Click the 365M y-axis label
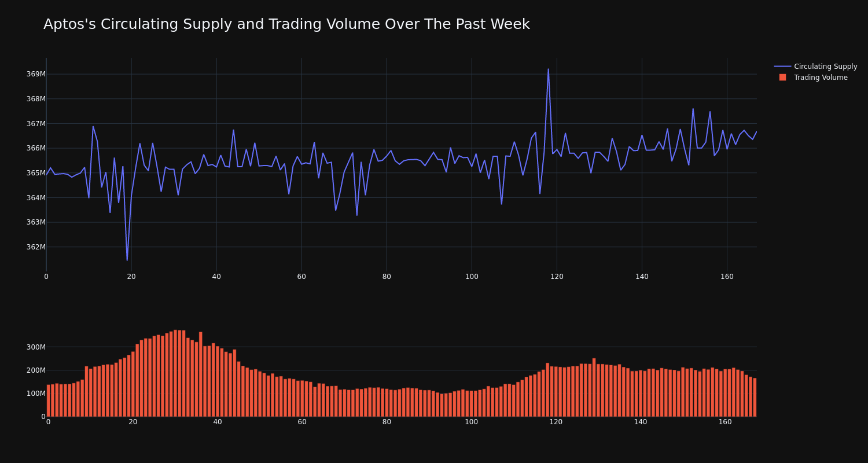 (36, 173)
